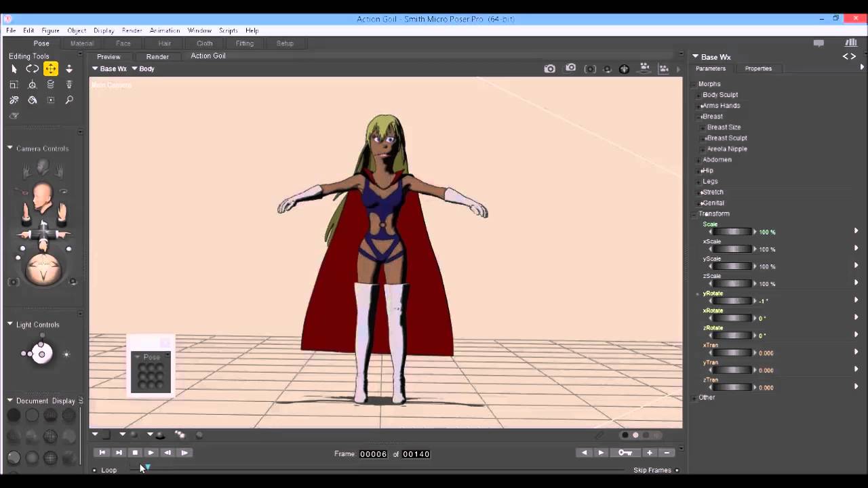Screen dimensions: 868x488
Task: Click the main light control sphere
Action: pos(42,353)
